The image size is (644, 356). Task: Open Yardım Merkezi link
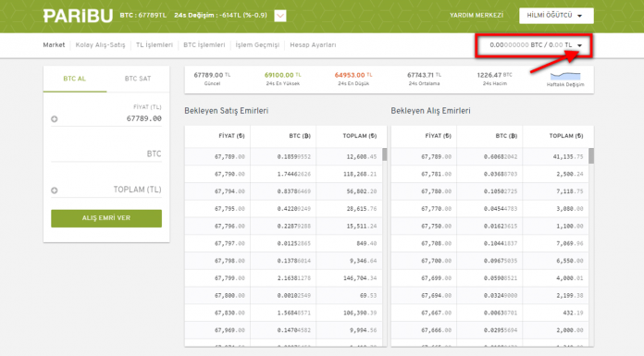[477, 16]
